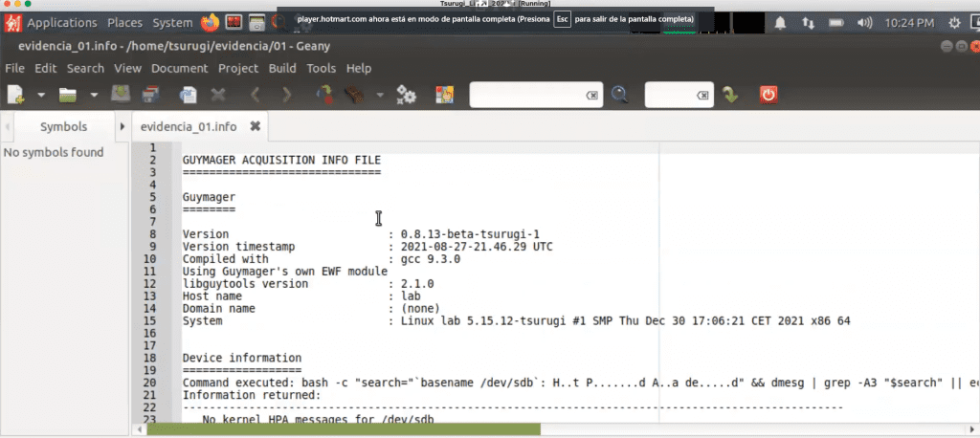This screenshot has width=980, height=438.
Task: Save the current file icon
Action: coord(120,95)
